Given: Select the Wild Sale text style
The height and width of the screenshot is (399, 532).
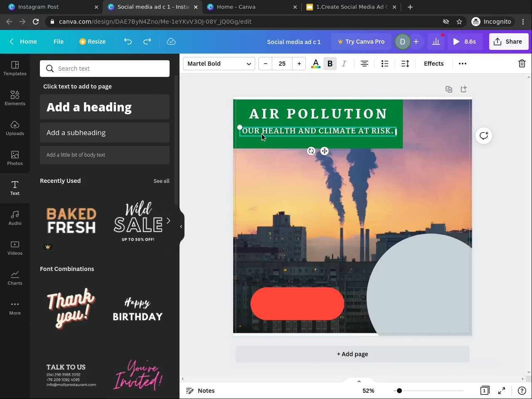Looking at the screenshot, I should click(138, 221).
